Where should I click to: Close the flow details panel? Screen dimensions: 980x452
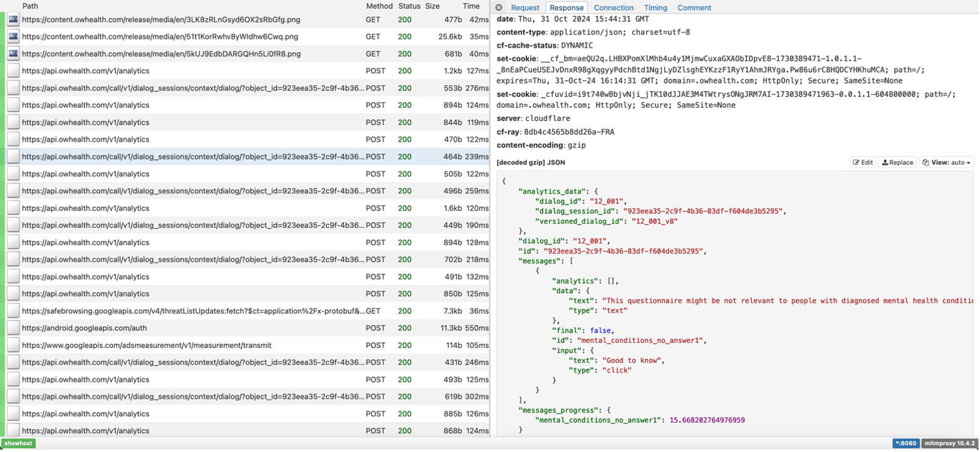coord(499,8)
